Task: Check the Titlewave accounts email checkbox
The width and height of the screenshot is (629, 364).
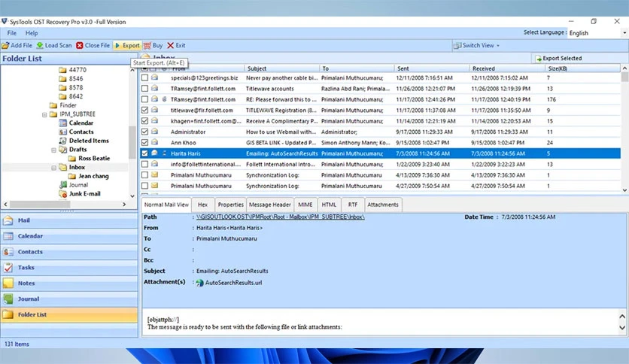Action: [x=144, y=89]
